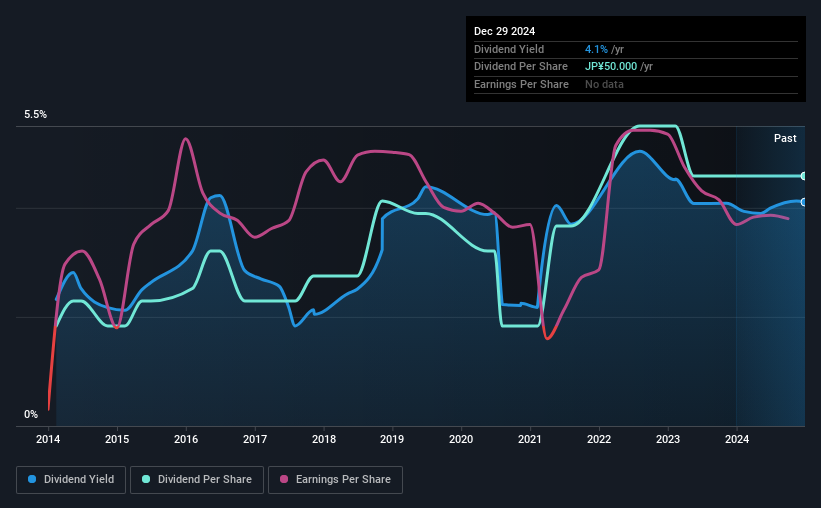The width and height of the screenshot is (821, 508).
Task: Click the 0% y-axis label
Action: tap(31, 414)
